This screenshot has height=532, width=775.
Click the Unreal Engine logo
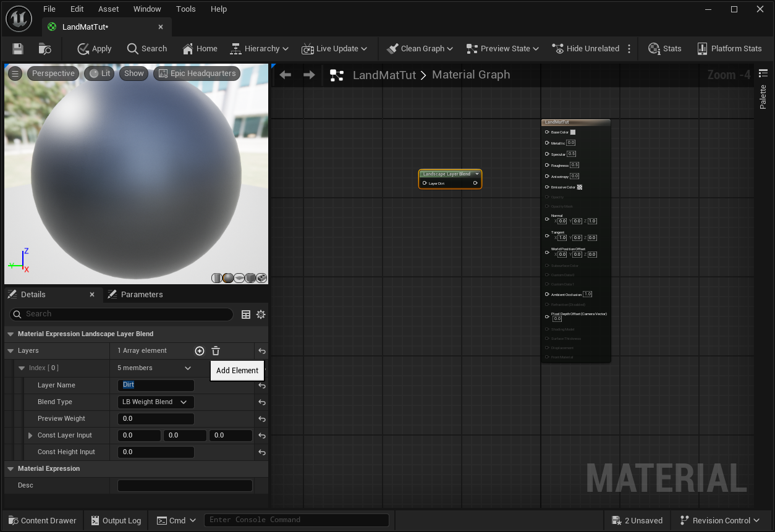coord(19,19)
